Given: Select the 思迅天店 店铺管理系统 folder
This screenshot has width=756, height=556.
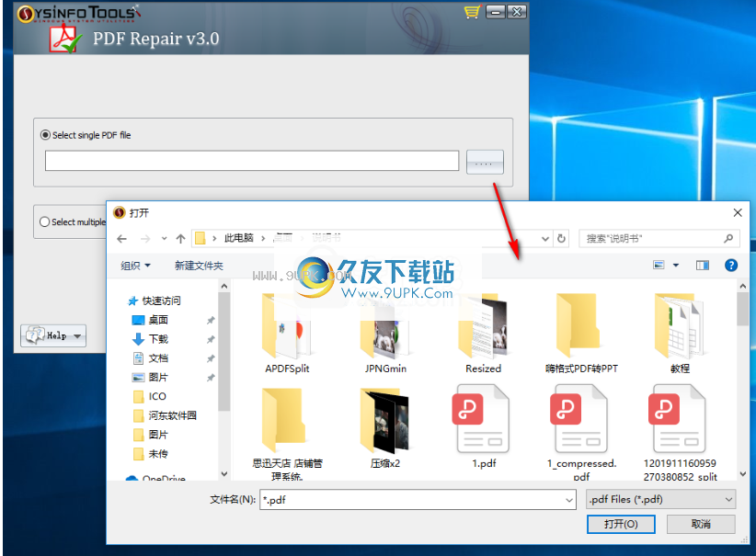Looking at the screenshot, I should 287,432.
